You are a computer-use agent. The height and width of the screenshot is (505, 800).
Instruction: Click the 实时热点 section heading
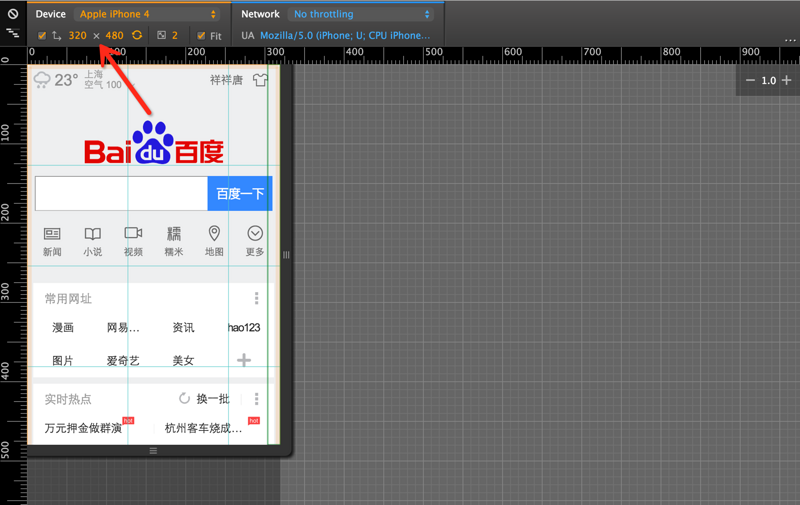click(68, 399)
